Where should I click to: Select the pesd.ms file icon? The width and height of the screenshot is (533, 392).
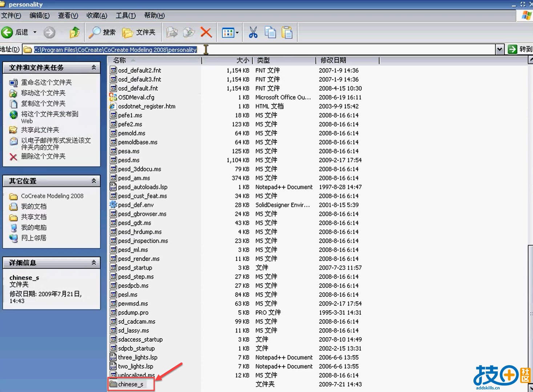tap(113, 160)
